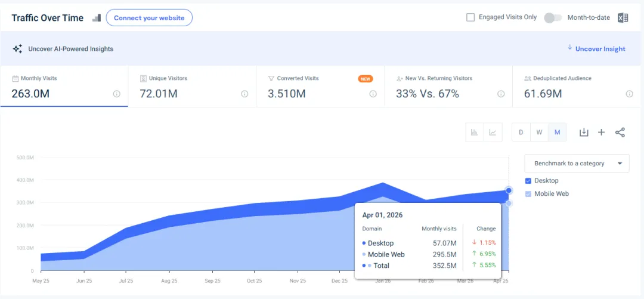Switch to bar chart view icon
644x299 pixels.
pos(475,132)
